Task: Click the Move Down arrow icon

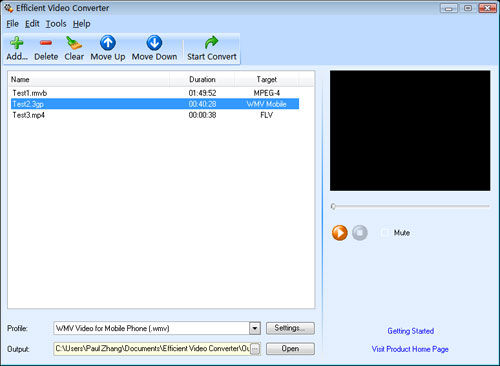Action: point(154,43)
